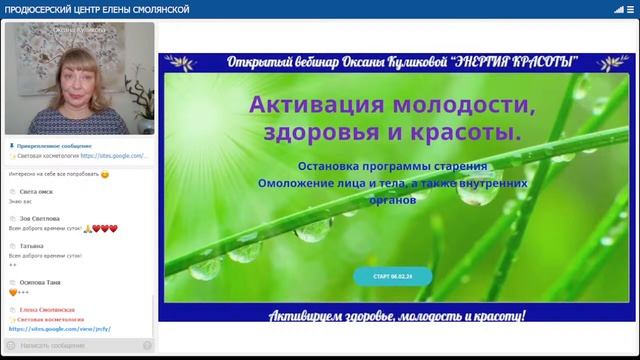The image size is (640, 360).
Task: Click the reply icon beside Татьяна
Action: pos(12,246)
